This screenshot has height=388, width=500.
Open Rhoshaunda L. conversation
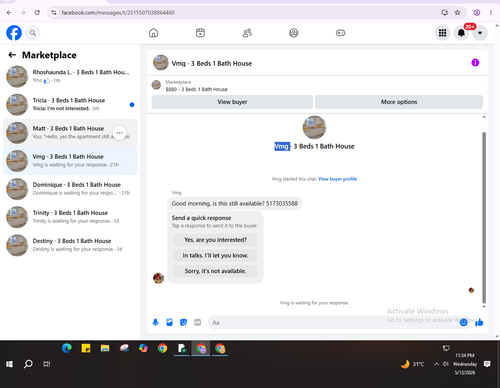point(70,76)
